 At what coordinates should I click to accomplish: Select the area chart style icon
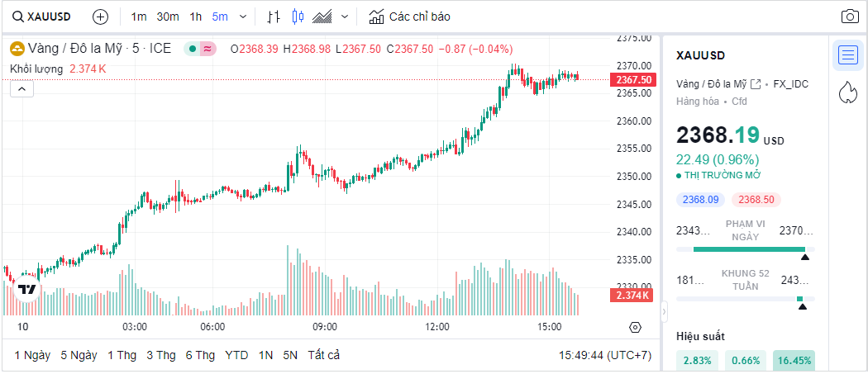[323, 17]
